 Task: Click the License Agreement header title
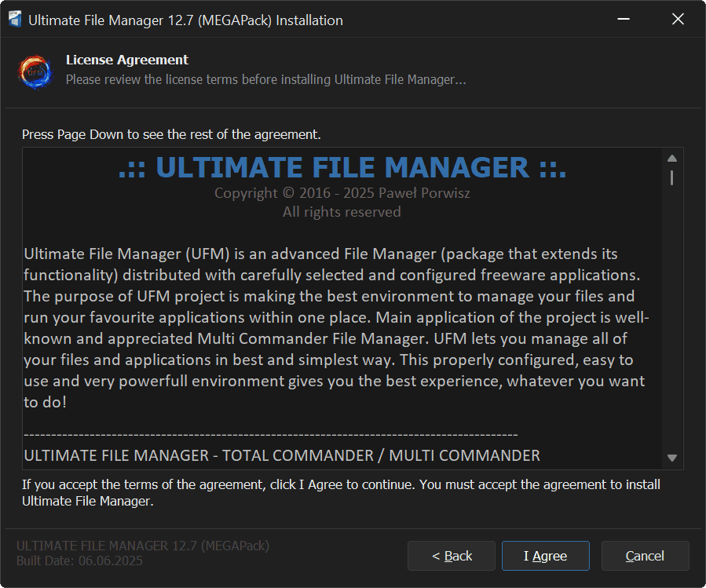pyautogui.click(x=127, y=60)
